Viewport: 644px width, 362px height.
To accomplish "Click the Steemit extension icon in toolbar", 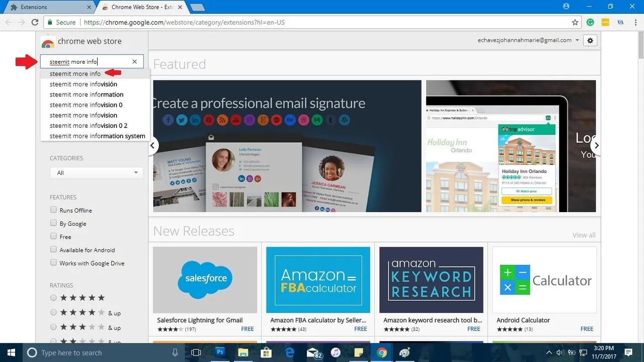I will tap(620, 22).
